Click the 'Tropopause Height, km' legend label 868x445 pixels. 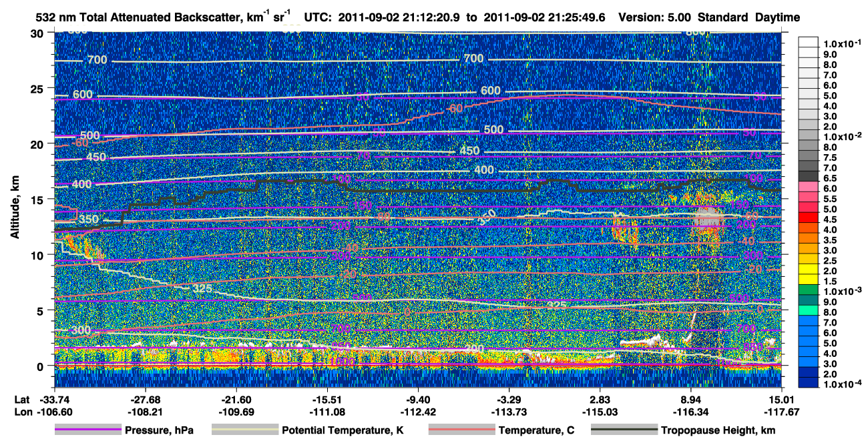pyautogui.click(x=718, y=430)
